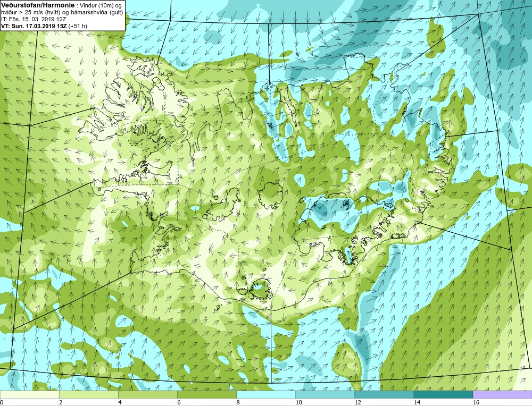Select the 'VT: Sun. 17.03.2019 15Z' valid time

[34, 26]
